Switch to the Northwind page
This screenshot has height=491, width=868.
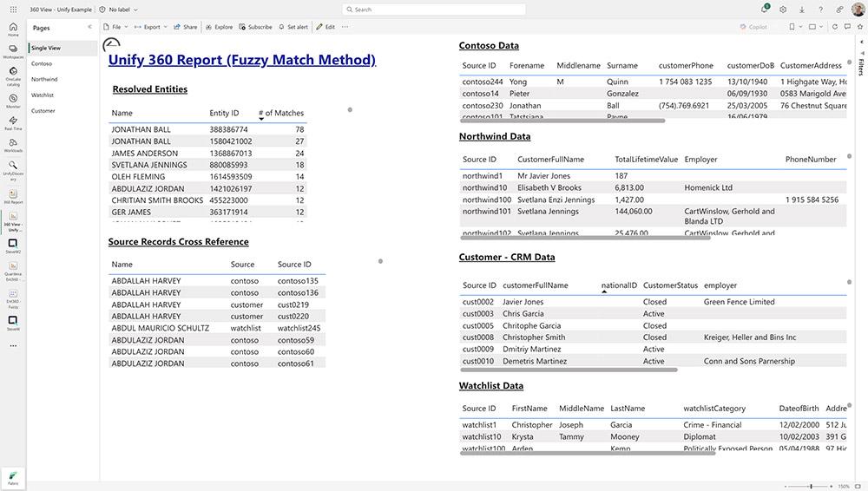point(62,79)
